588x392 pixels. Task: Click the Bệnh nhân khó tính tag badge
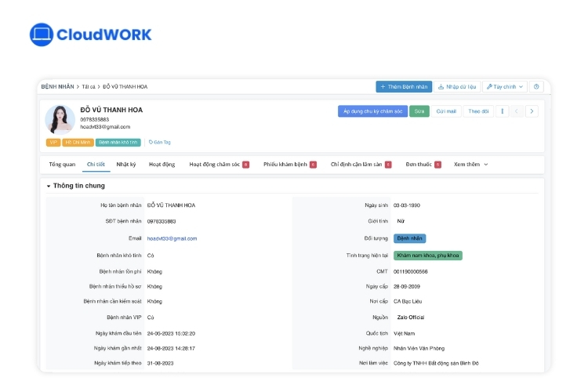pos(118,143)
